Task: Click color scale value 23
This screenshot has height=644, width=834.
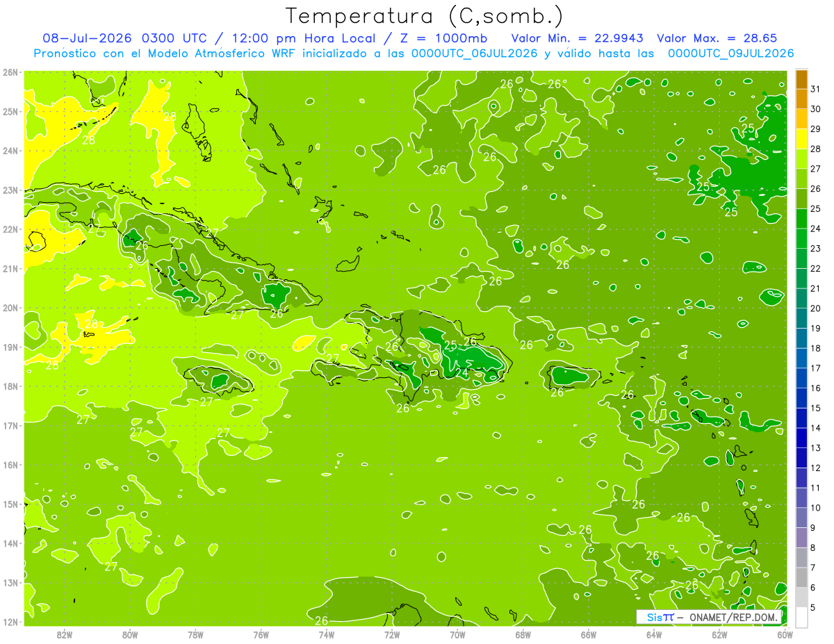Action: click(815, 249)
